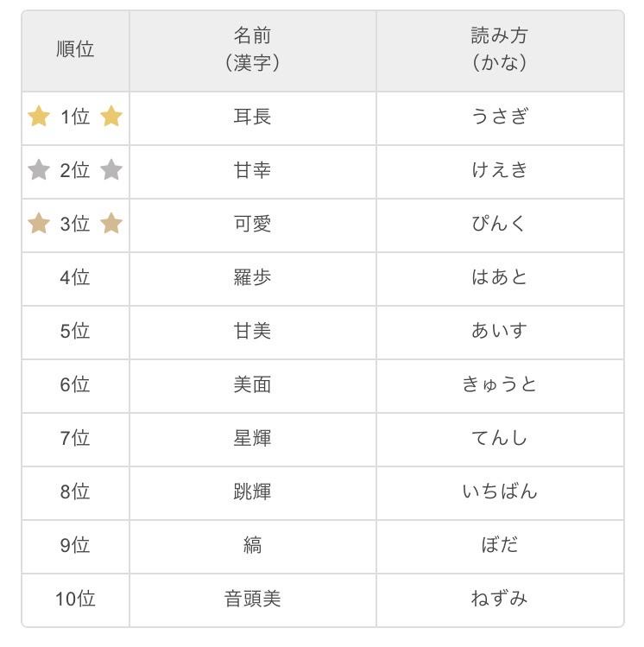Image resolution: width=644 pixels, height=647 pixels.
Task: Click the silver star left of 2位
Action: [x=39, y=169]
